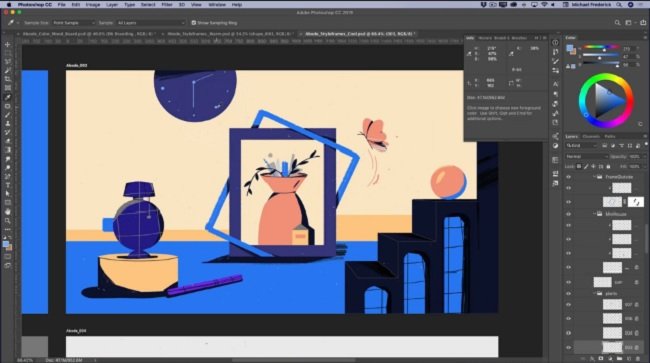
Task: Select the Path Selection tool
Action: tap(8, 194)
